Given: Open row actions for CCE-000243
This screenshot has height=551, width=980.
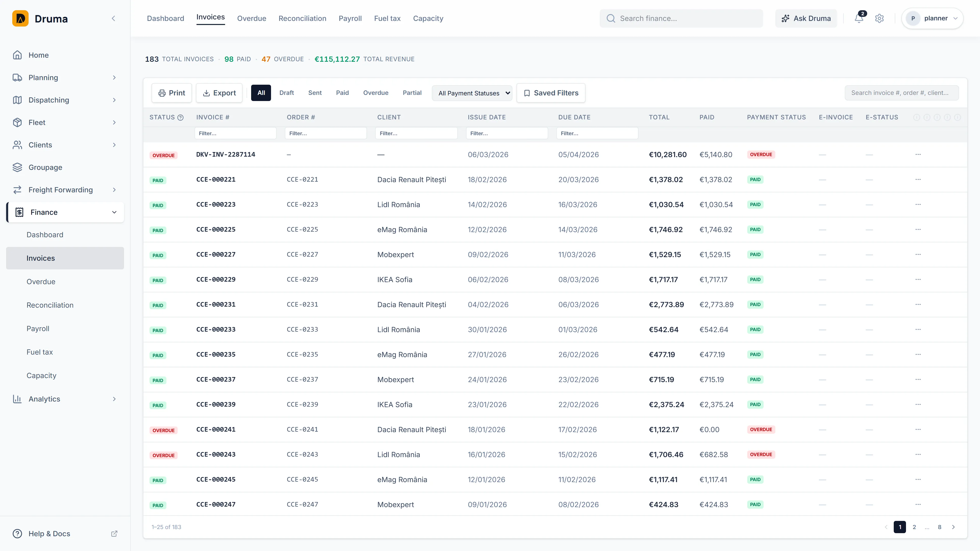Looking at the screenshot, I should (x=918, y=454).
